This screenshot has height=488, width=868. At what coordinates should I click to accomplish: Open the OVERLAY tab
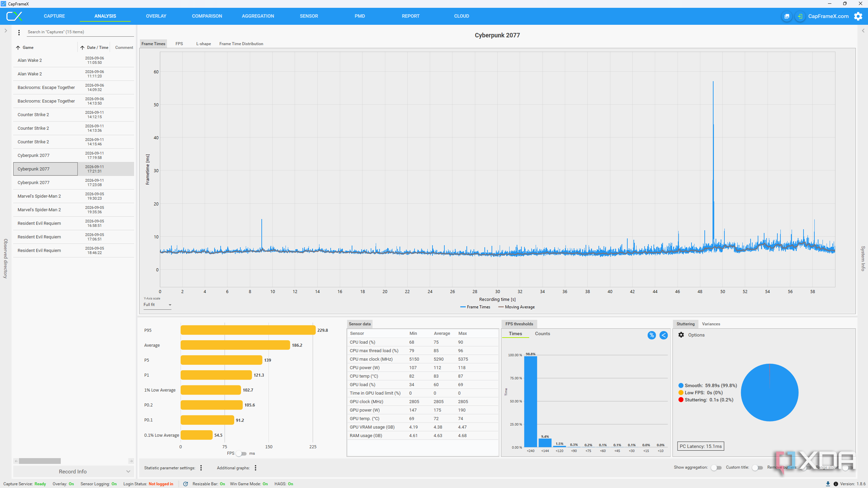pos(156,16)
